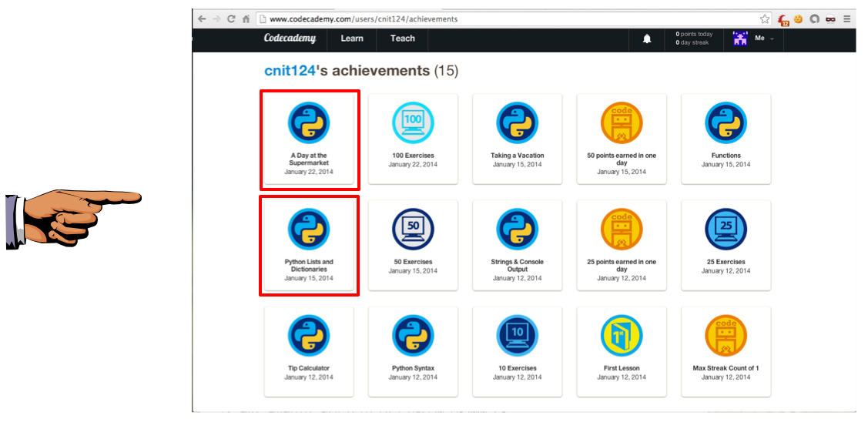Click 'Python Lists and Dictionaries' title text
Screen dimensions: 868x429
[309, 266]
